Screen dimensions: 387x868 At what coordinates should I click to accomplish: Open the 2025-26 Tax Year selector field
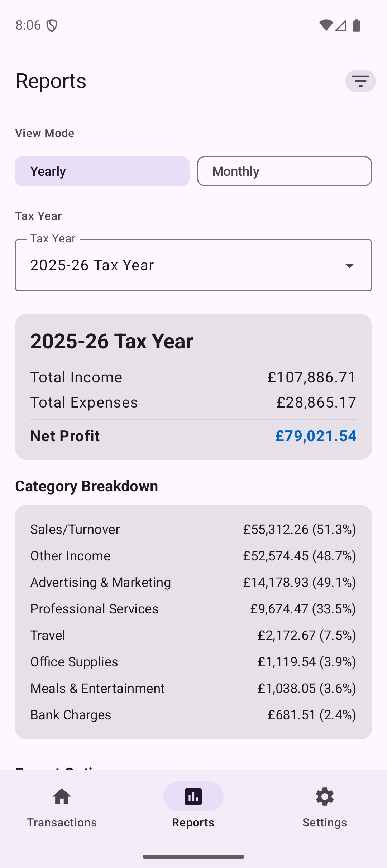click(x=179, y=265)
